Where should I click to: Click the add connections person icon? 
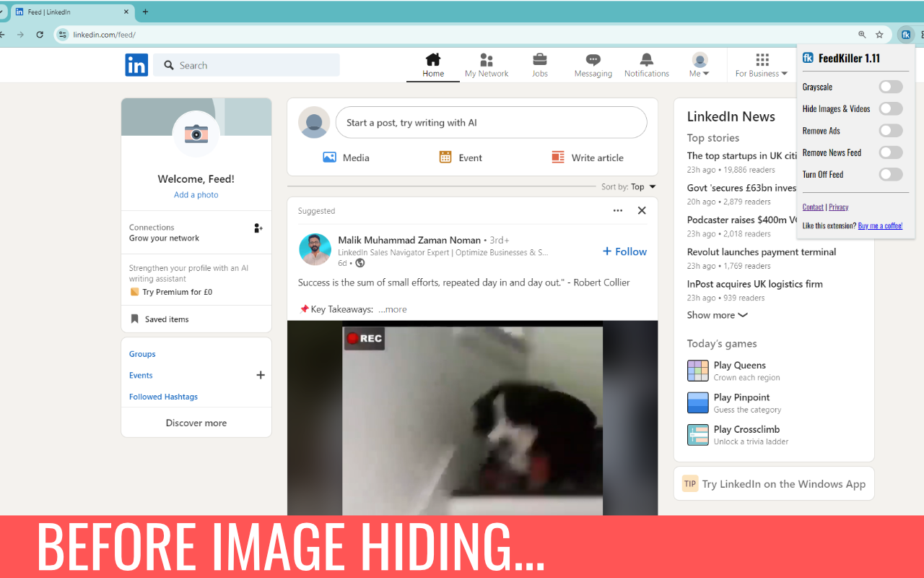[x=258, y=228]
